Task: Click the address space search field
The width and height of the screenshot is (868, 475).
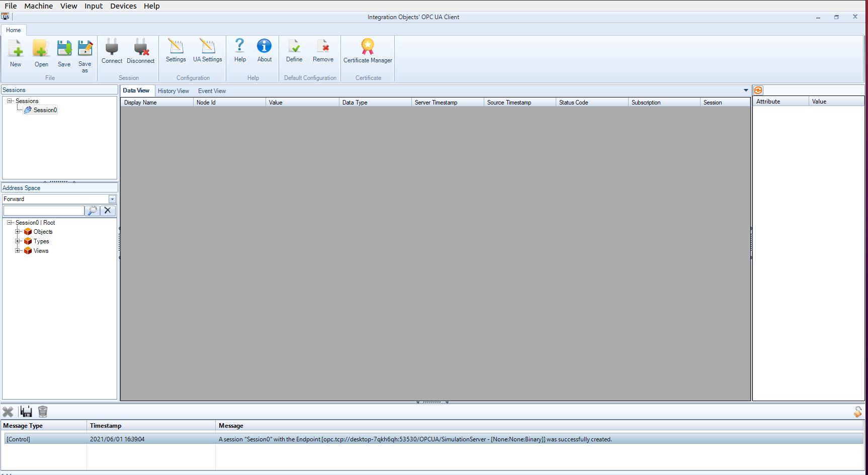Action: click(44, 211)
